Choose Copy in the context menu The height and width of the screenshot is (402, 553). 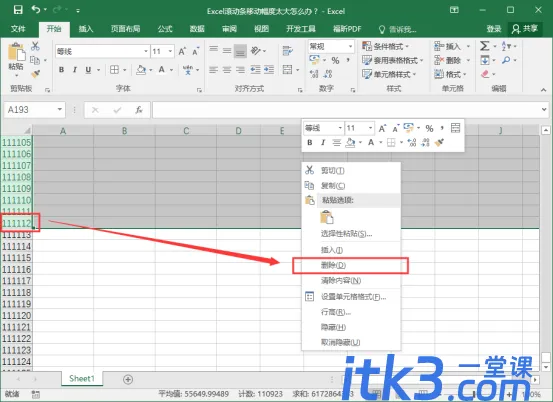[x=351, y=185]
